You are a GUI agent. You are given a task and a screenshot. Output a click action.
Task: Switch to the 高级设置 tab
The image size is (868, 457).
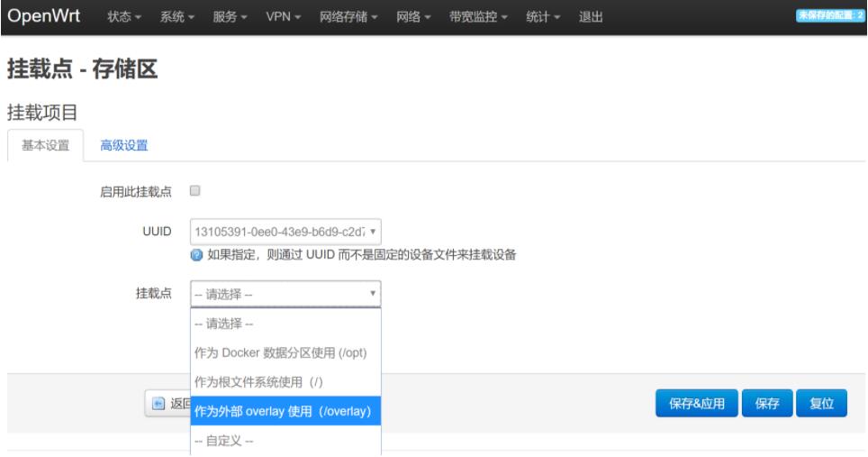[x=123, y=146]
